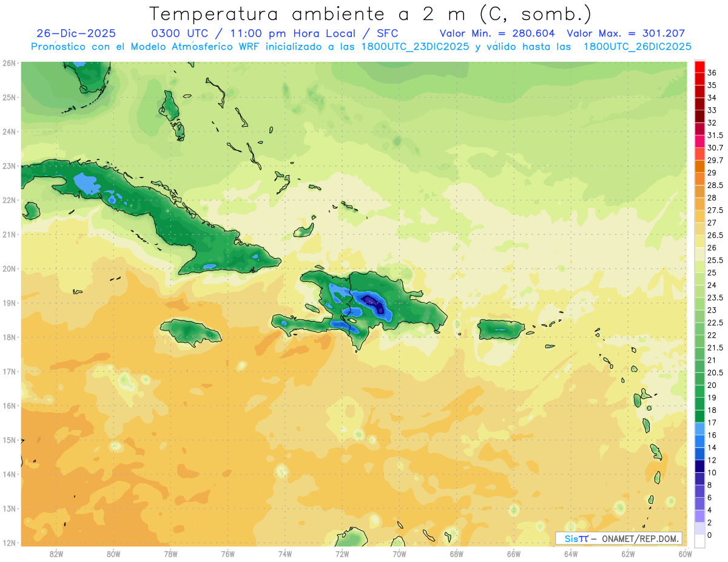The width and height of the screenshot is (728, 562).
Task: Click the '12N' latitude label
Action: (8, 543)
